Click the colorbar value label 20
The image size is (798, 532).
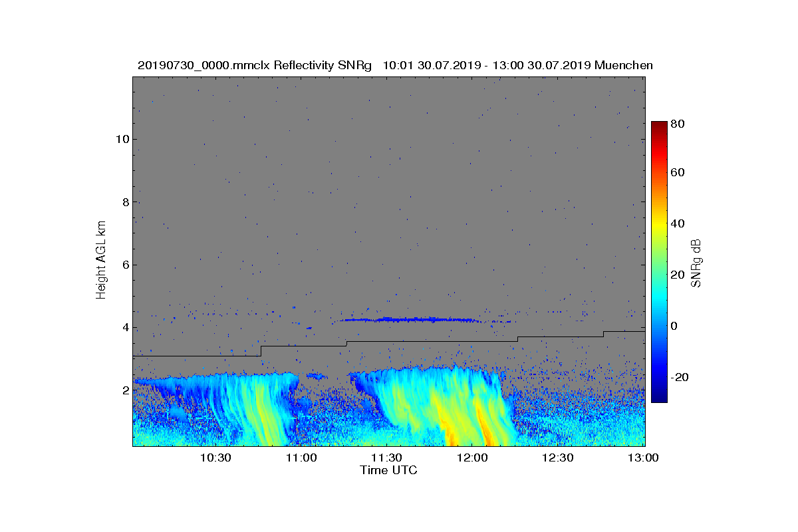[x=678, y=275]
